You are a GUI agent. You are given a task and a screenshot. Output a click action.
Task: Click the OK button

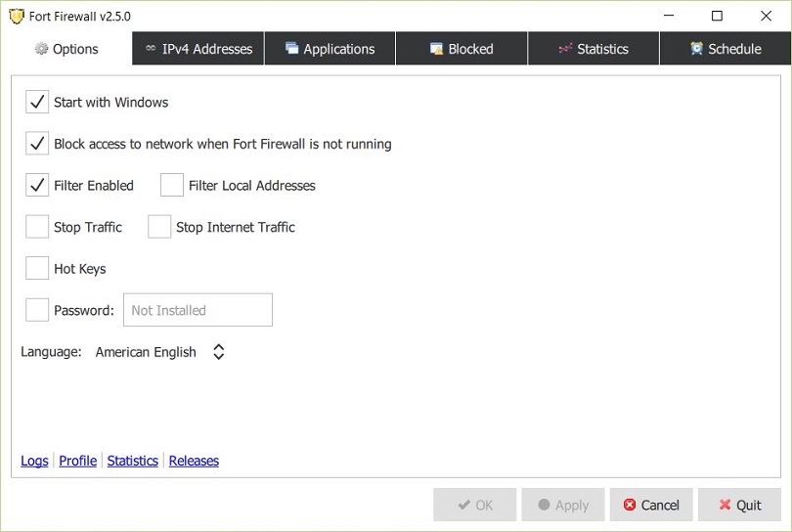tap(475, 505)
